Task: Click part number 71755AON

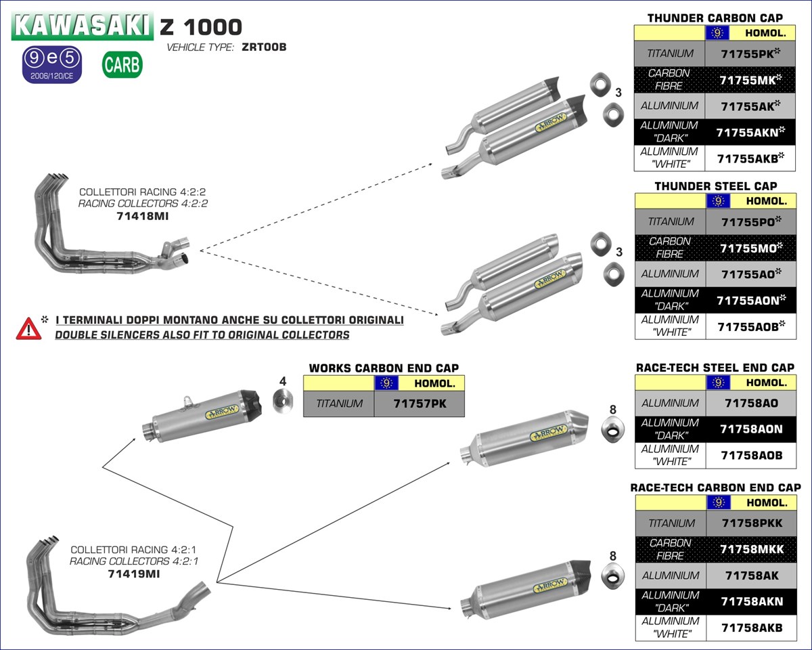Action: (x=747, y=300)
